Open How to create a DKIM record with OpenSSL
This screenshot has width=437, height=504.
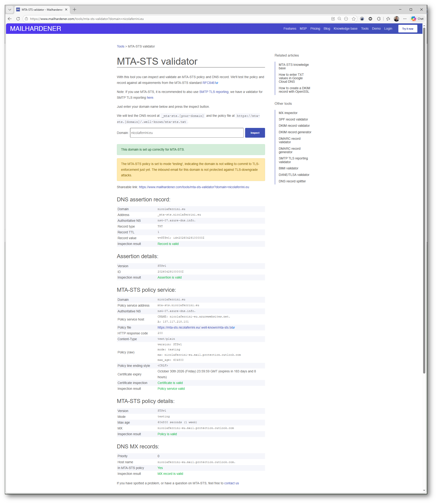294,90
